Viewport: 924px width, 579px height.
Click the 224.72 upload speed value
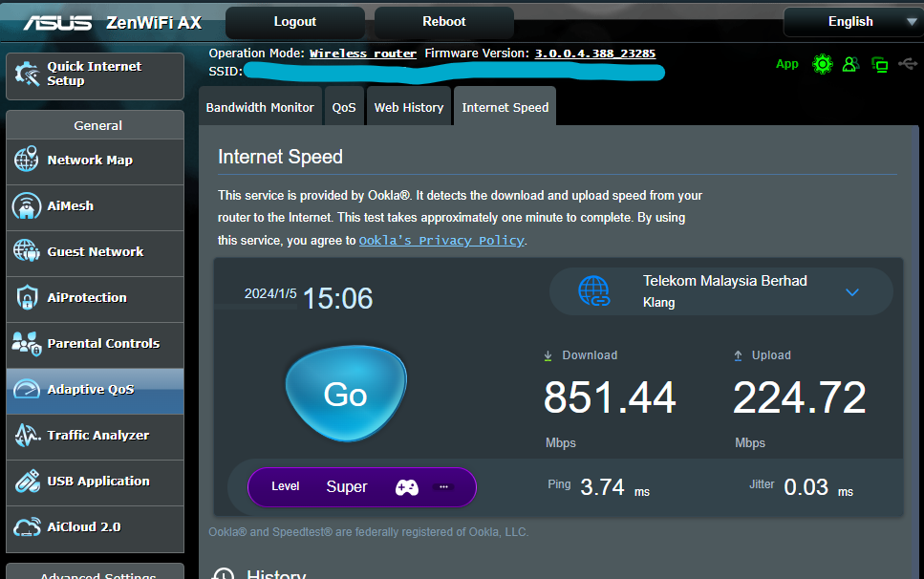[799, 397]
